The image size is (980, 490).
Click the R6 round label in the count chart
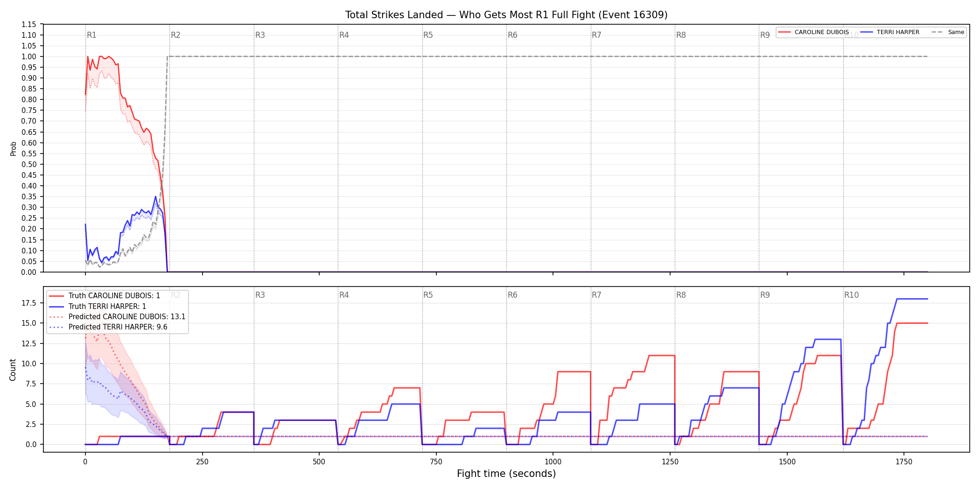pyautogui.click(x=512, y=295)
